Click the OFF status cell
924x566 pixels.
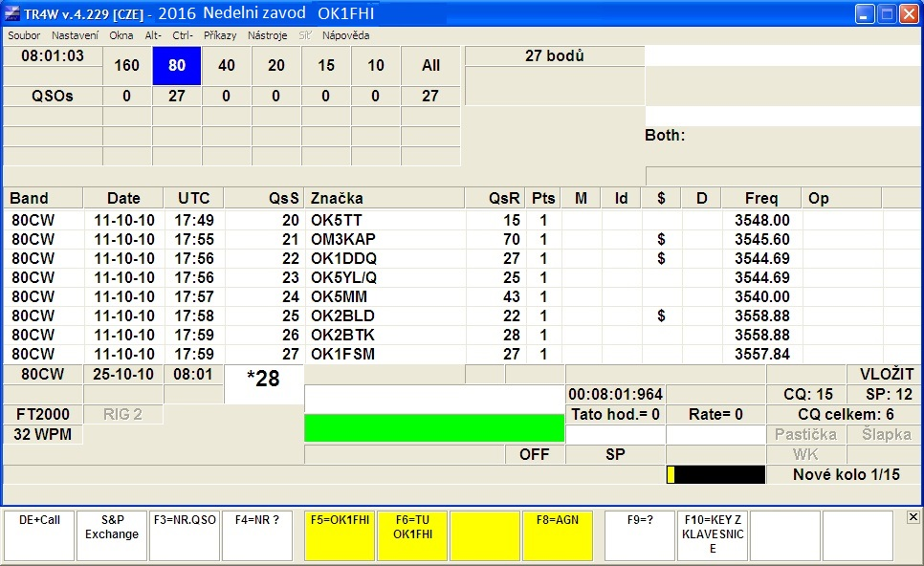coord(535,454)
